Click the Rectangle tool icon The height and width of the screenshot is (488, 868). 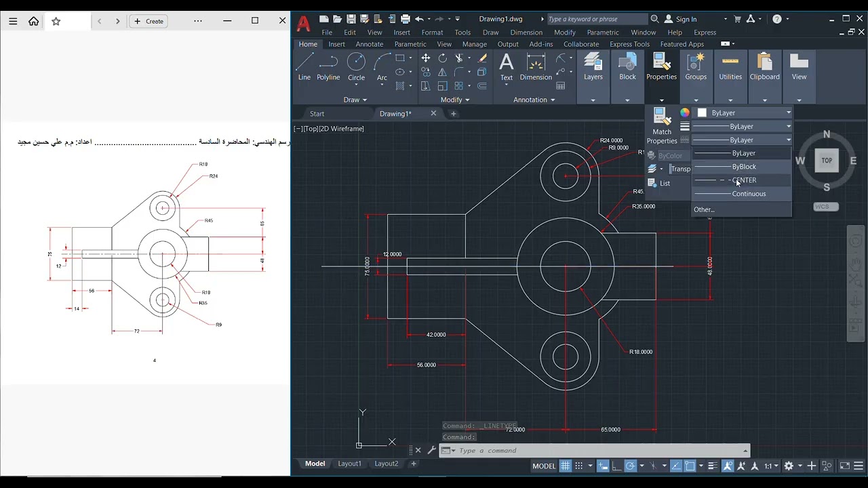400,58
